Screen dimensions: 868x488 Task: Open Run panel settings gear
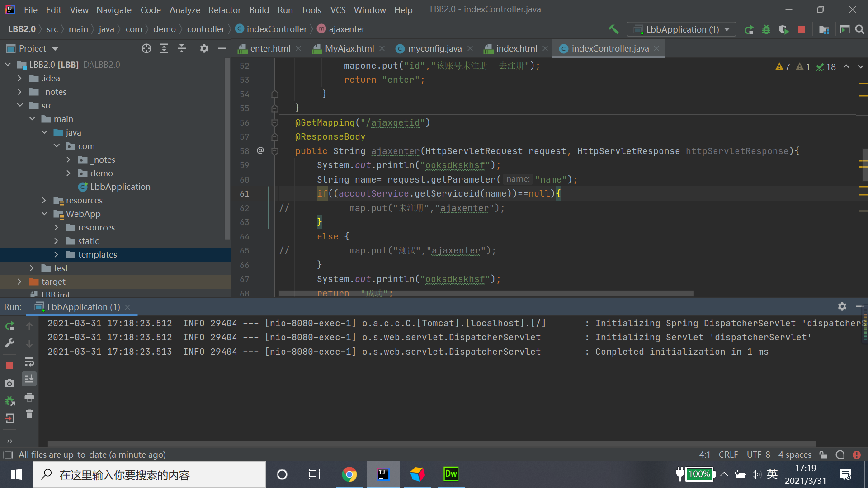coord(842,306)
